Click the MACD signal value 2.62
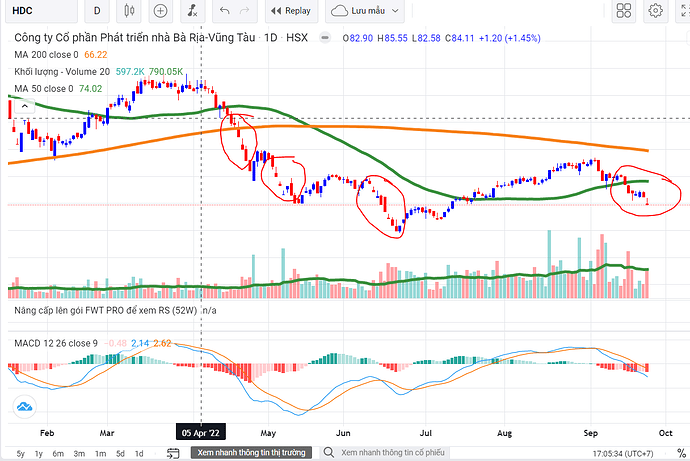 tap(162, 343)
